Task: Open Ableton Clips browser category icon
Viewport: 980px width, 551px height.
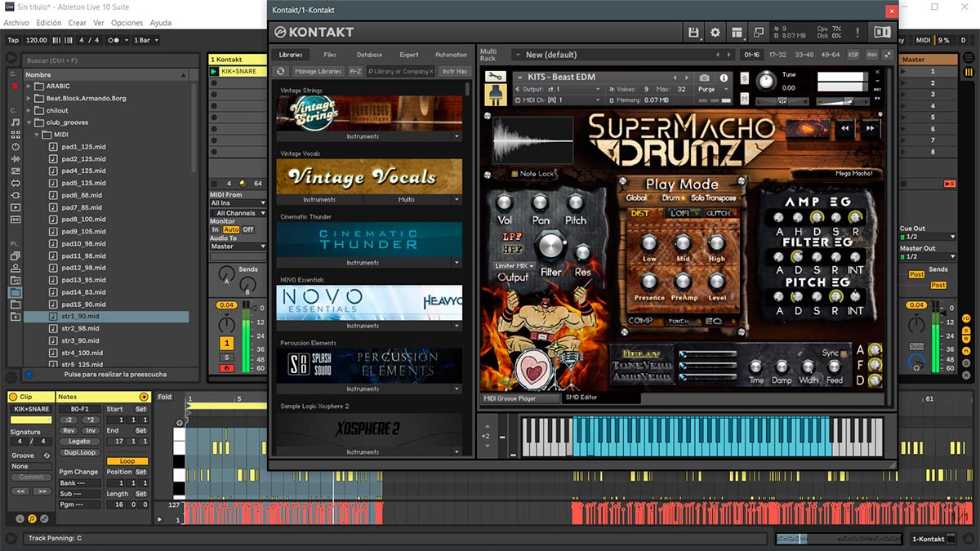Action: click(x=16, y=207)
